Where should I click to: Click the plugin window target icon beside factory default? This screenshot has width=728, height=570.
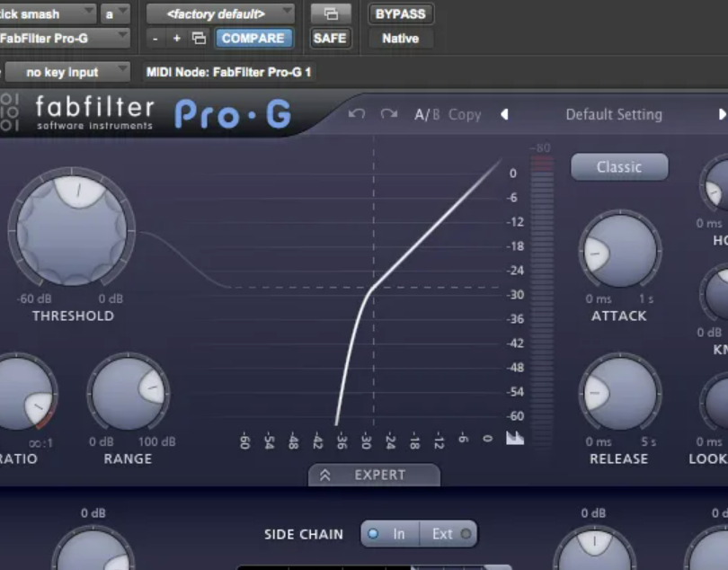click(x=331, y=14)
